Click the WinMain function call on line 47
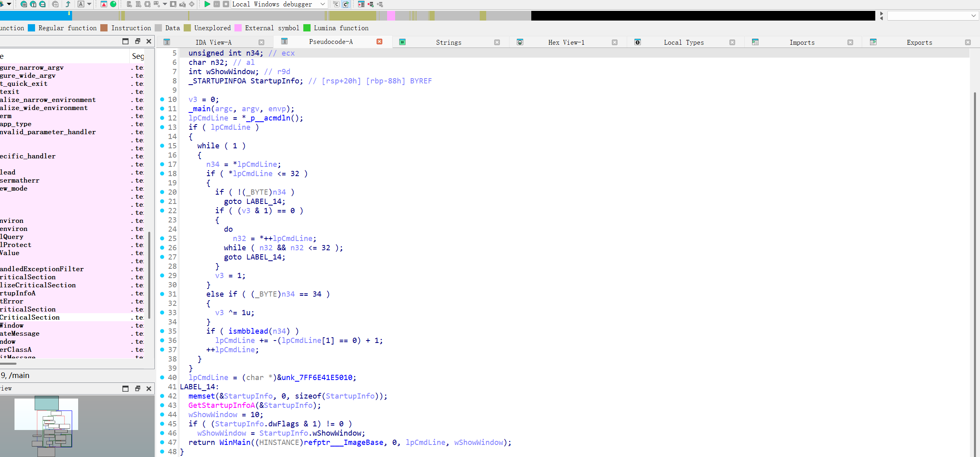 (x=235, y=442)
